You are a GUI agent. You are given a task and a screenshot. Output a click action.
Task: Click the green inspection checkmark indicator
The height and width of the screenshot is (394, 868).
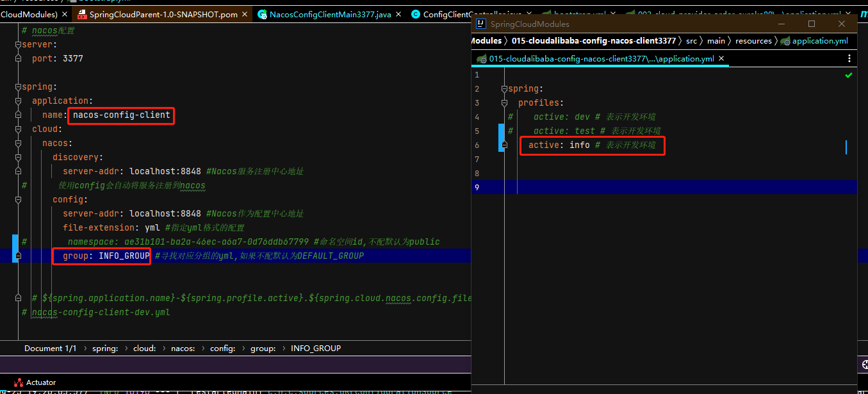[x=848, y=75]
